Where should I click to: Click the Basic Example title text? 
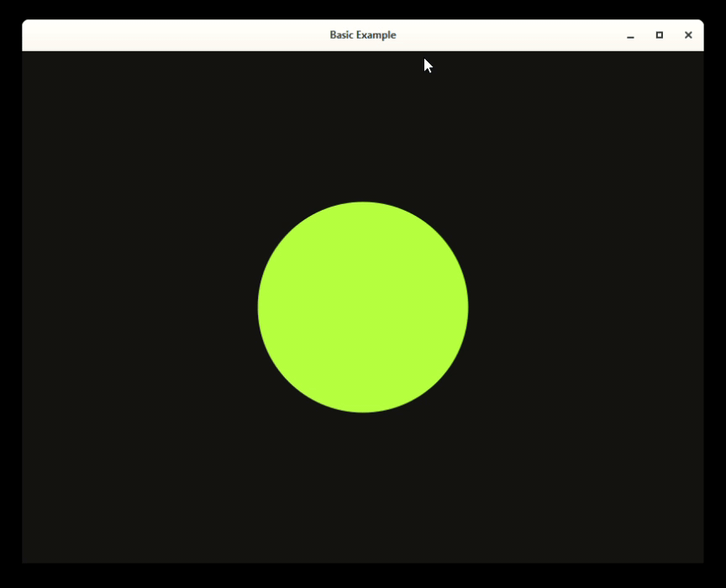point(362,34)
